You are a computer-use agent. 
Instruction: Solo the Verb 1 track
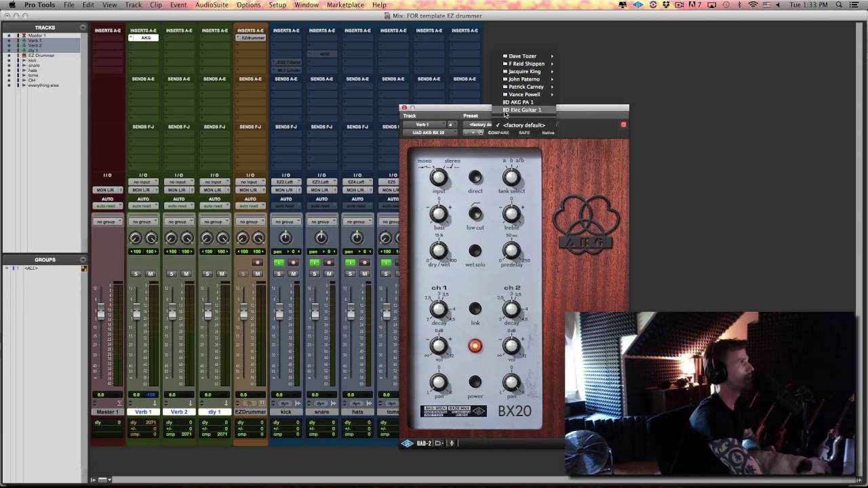[x=136, y=274]
